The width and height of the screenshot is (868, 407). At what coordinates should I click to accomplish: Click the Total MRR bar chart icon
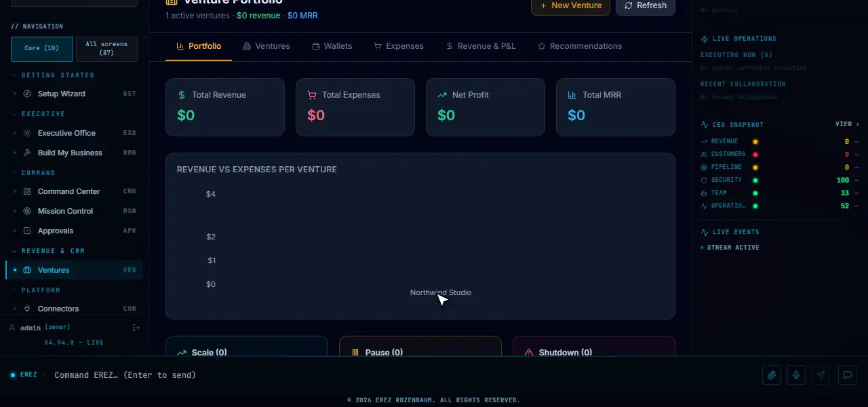click(x=572, y=95)
